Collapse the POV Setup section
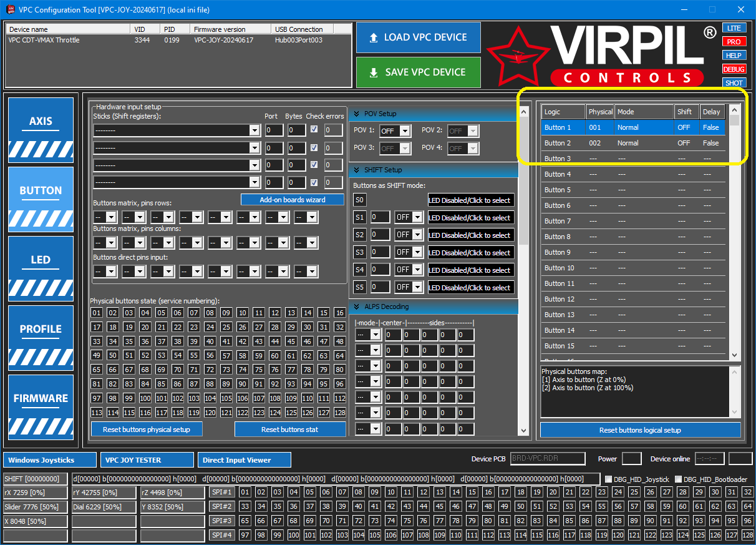This screenshot has height=545, width=756. point(357,114)
